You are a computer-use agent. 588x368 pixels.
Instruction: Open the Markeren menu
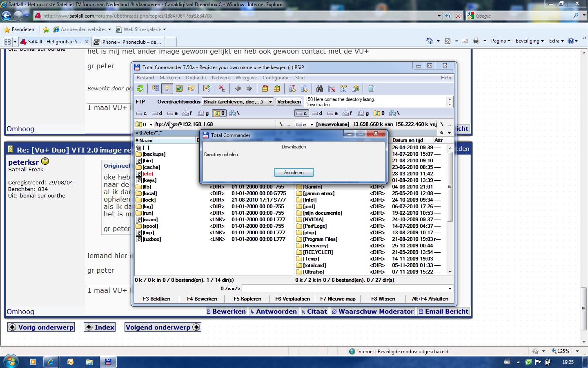(170, 78)
